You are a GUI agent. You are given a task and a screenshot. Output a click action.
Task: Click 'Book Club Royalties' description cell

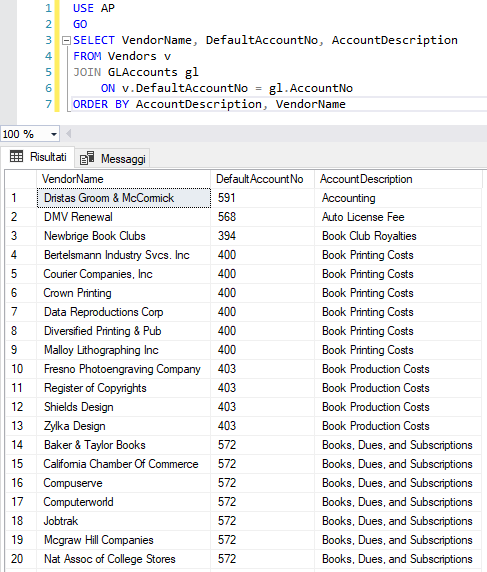coord(398,236)
